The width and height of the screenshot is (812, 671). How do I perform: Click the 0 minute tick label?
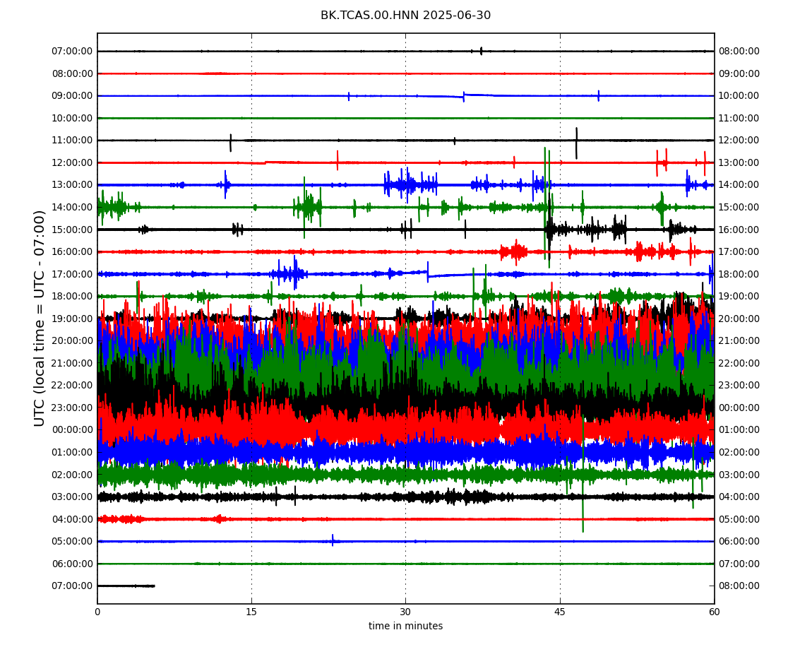pos(97,612)
